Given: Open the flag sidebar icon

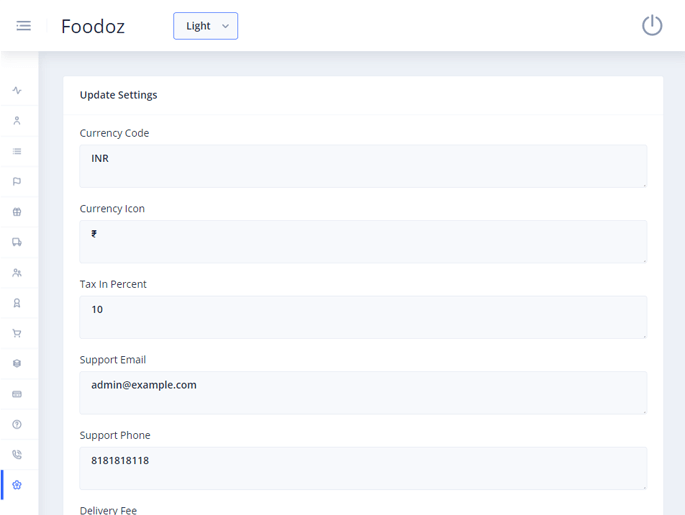Looking at the screenshot, I should tap(17, 181).
